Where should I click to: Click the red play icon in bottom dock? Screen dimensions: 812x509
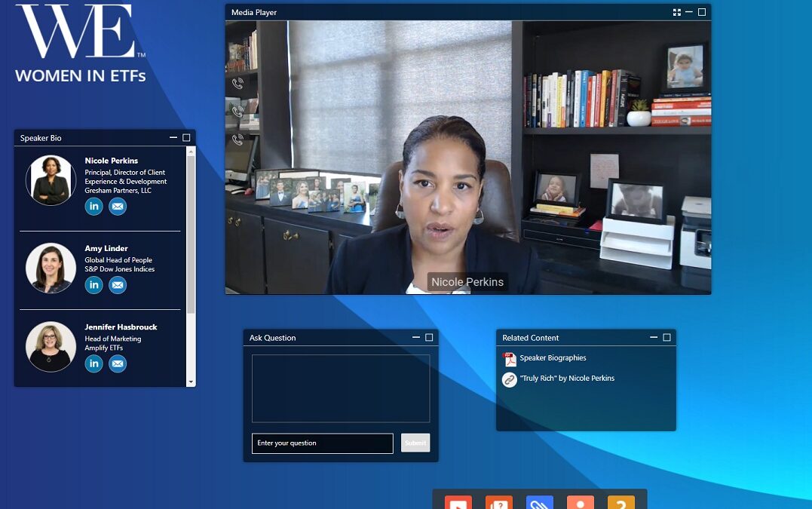458,502
